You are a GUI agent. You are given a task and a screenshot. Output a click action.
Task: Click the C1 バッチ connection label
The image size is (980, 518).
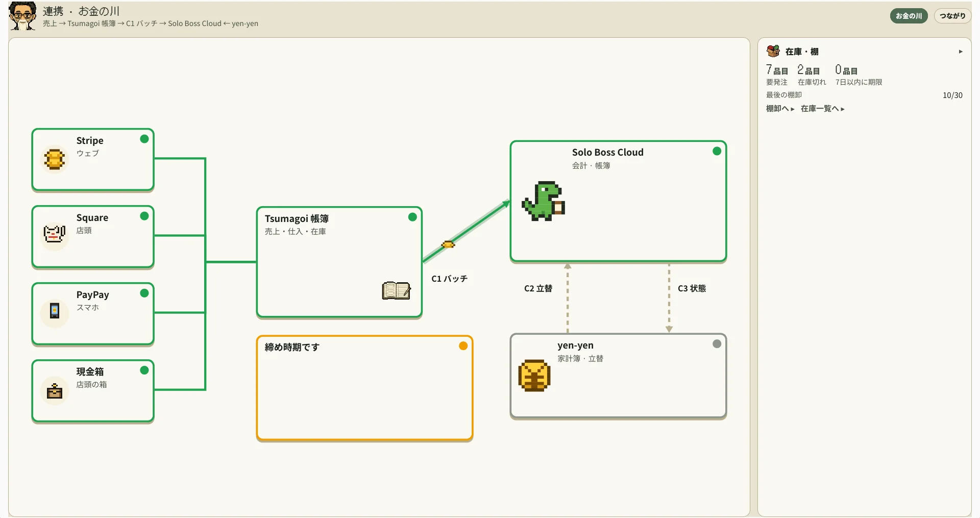(449, 279)
